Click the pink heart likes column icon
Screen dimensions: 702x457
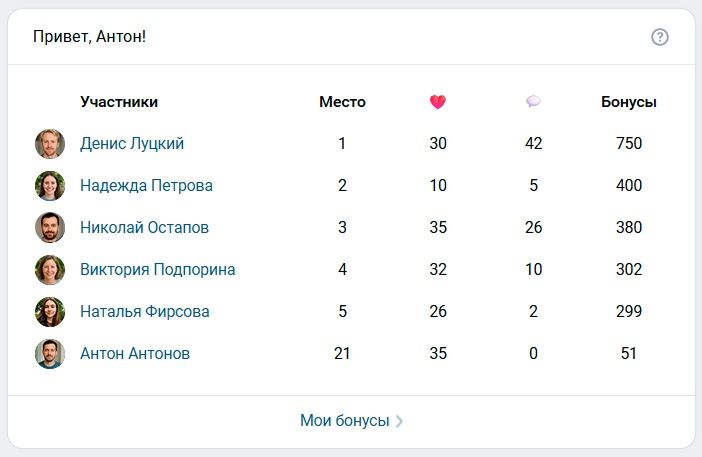tap(438, 102)
